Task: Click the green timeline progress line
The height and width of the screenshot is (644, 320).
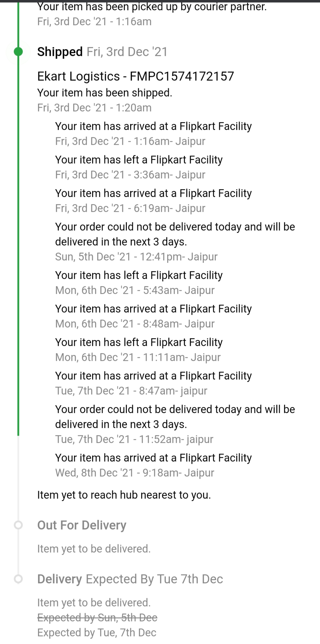Action: click(x=18, y=239)
